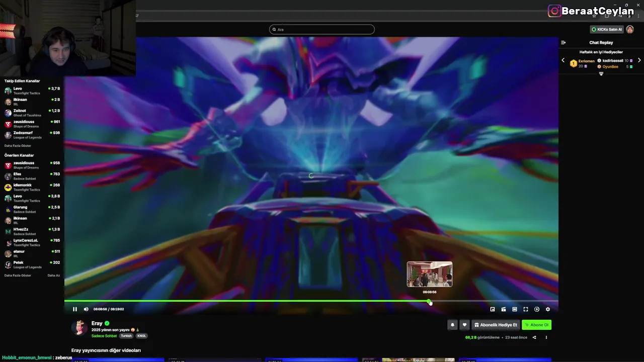Collapse the Chat Replay panel
The height and width of the screenshot is (362, 644).
coord(563,43)
